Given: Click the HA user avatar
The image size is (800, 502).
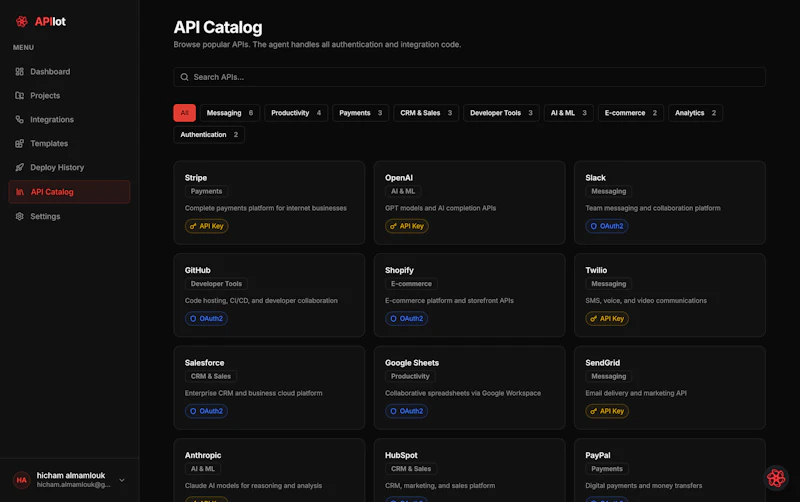Looking at the screenshot, I should point(21,480).
